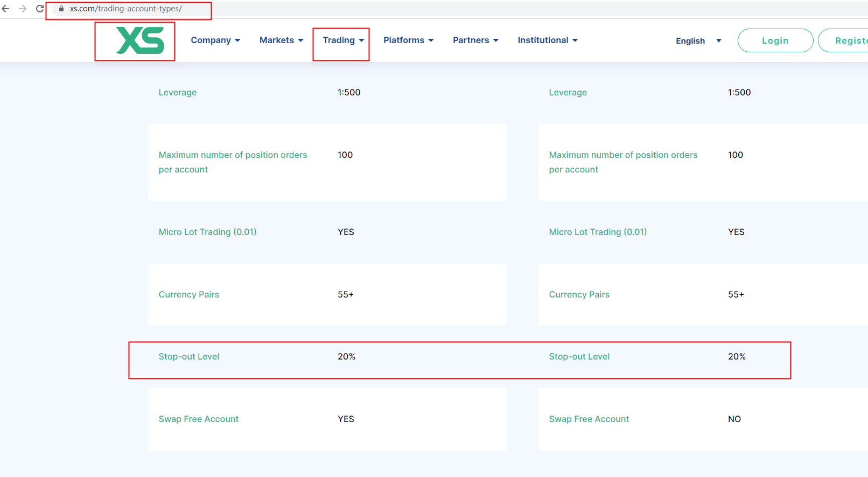868x477 pixels.
Task: Open the English language selector
Action: coord(698,41)
